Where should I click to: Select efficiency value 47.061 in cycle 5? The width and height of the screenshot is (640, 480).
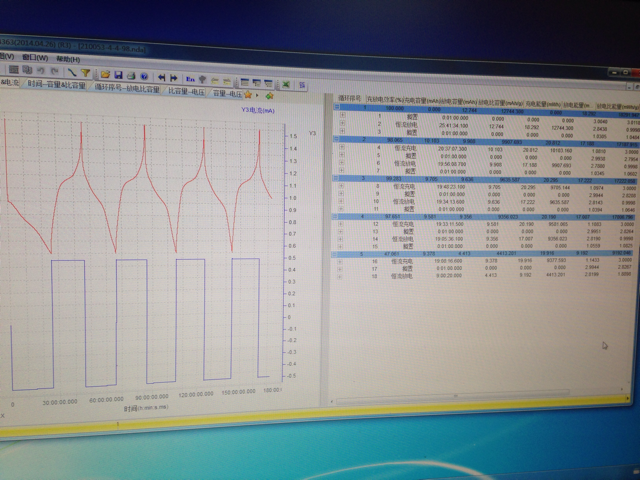[x=392, y=253]
